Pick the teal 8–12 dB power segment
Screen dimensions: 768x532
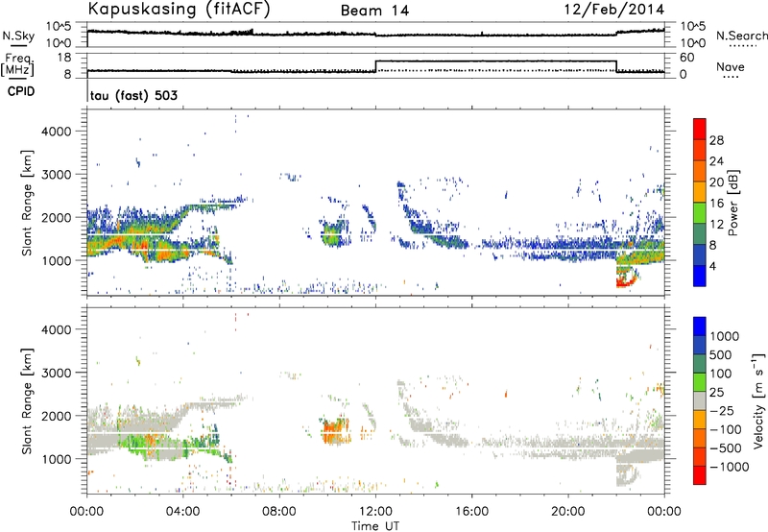[x=700, y=234]
